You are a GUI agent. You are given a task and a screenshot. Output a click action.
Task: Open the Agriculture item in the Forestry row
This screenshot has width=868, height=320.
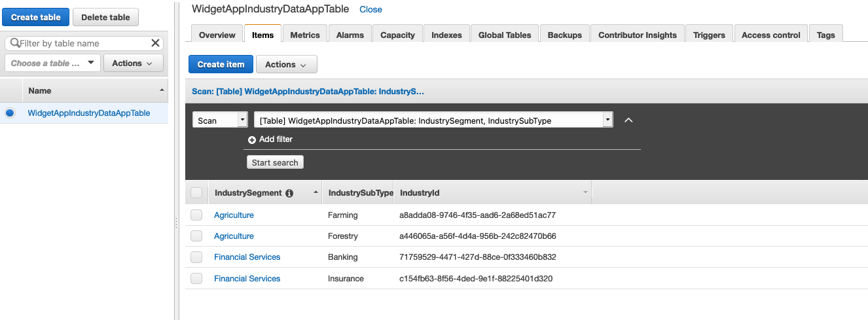coord(234,236)
